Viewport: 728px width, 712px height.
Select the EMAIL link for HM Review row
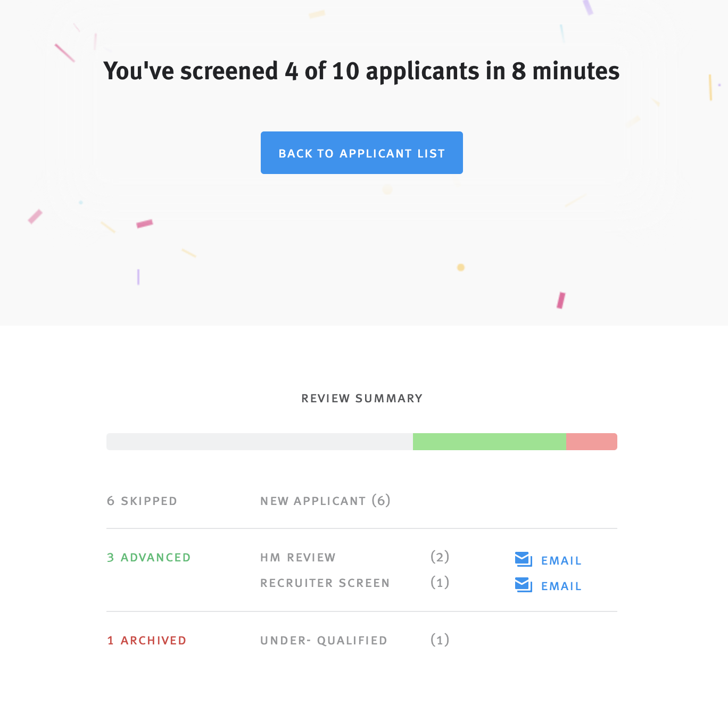561,560
